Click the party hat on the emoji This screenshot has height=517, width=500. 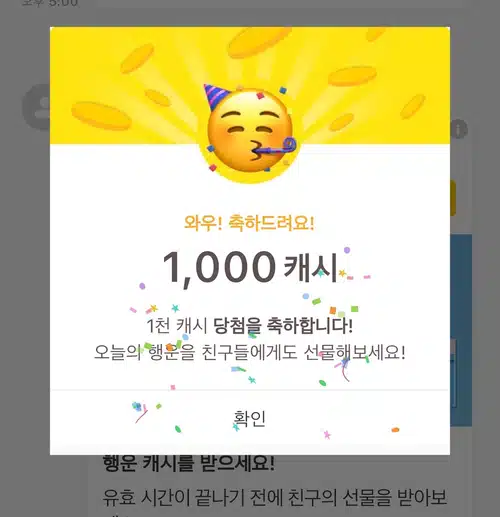tap(214, 97)
